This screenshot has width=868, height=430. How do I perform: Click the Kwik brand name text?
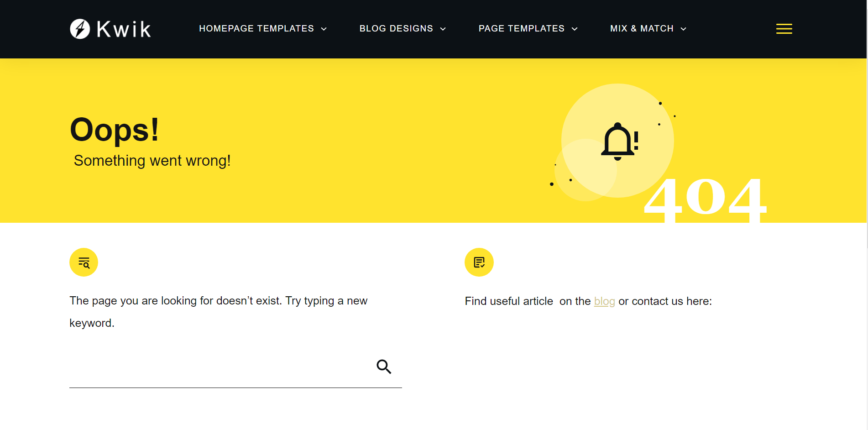(x=124, y=29)
